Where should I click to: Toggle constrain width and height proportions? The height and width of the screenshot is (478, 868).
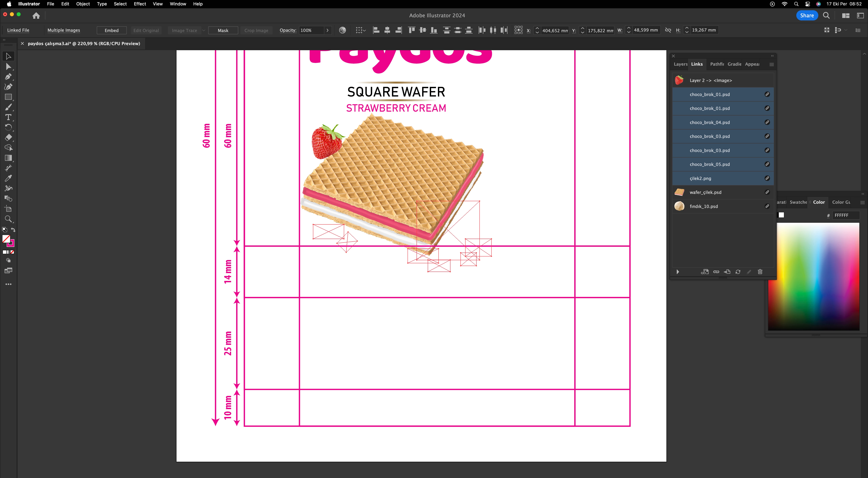pos(668,30)
